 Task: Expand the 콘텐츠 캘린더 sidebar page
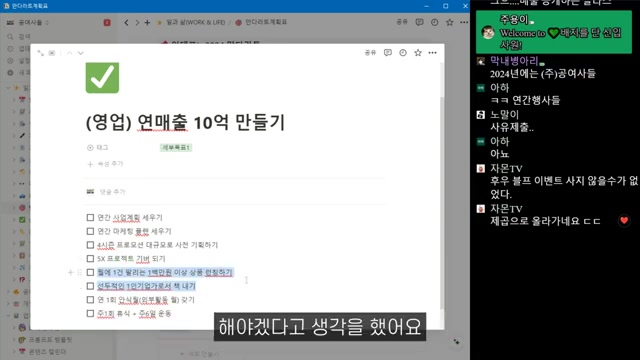13,351
